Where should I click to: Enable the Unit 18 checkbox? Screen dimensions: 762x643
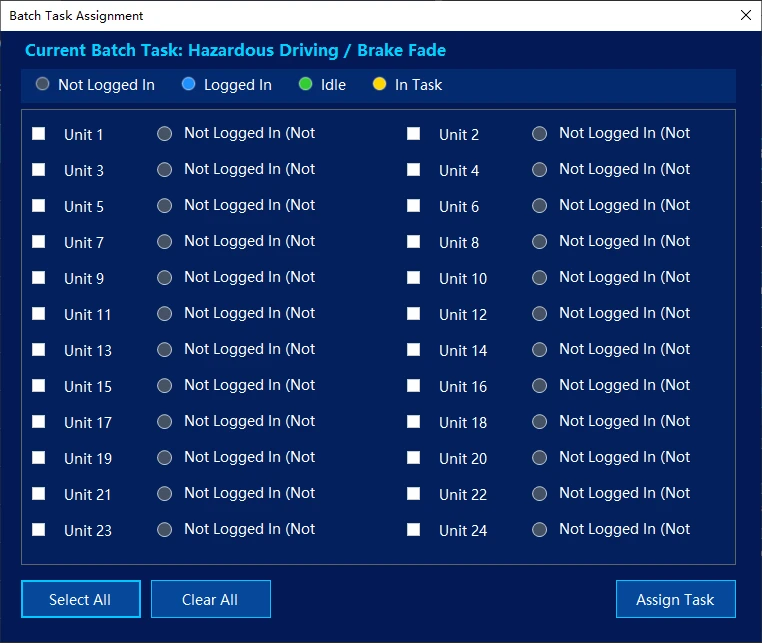414,421
